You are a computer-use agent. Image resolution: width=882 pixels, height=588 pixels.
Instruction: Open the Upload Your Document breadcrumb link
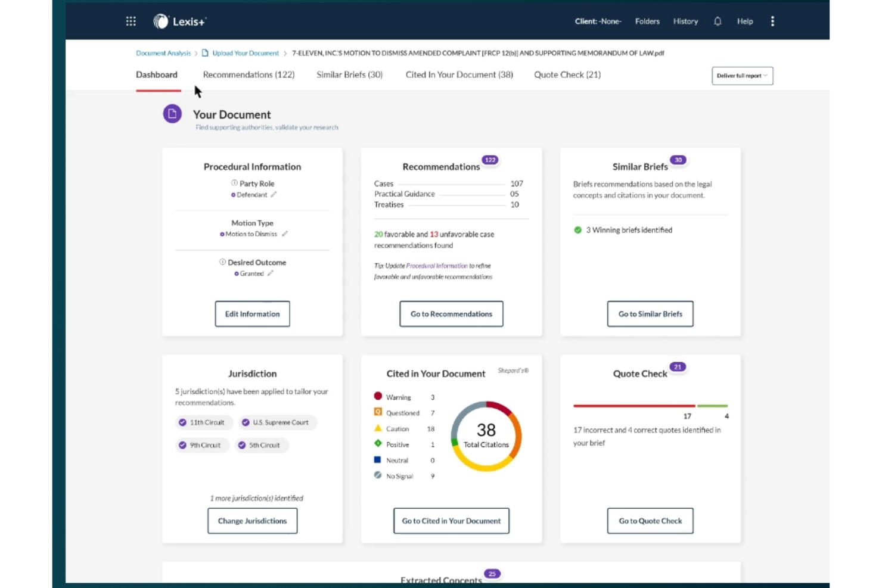pos(246,53)
